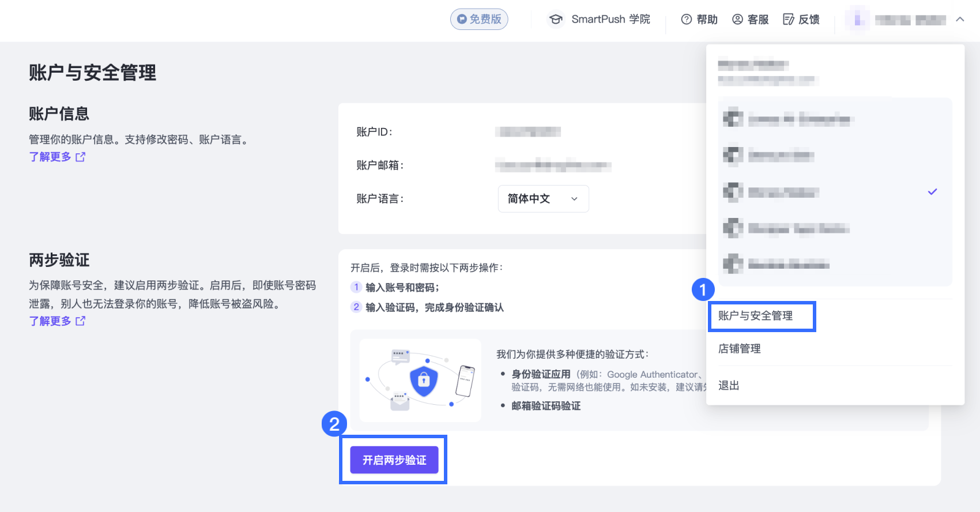Open 了解更多 link under 账户信息

pos(50,157)
